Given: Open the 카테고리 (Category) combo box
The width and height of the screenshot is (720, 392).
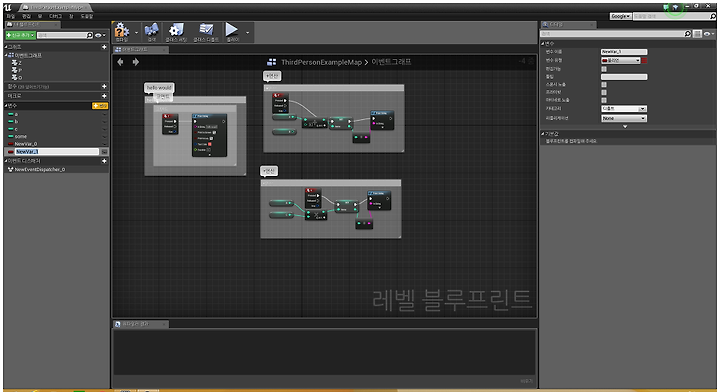Looking at the screenshot, I should pyautogui.click(x=624, y=109).
